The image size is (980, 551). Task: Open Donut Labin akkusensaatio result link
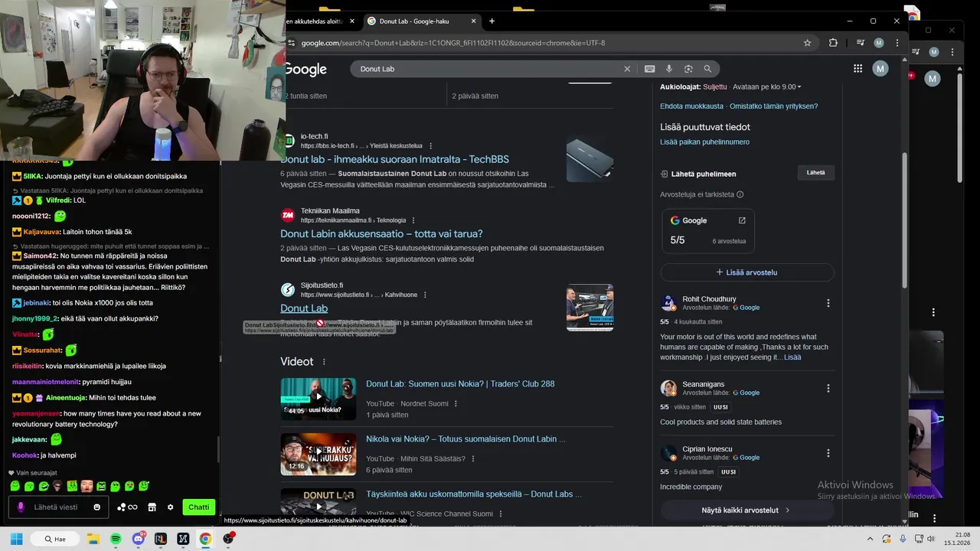pos(381,234)
